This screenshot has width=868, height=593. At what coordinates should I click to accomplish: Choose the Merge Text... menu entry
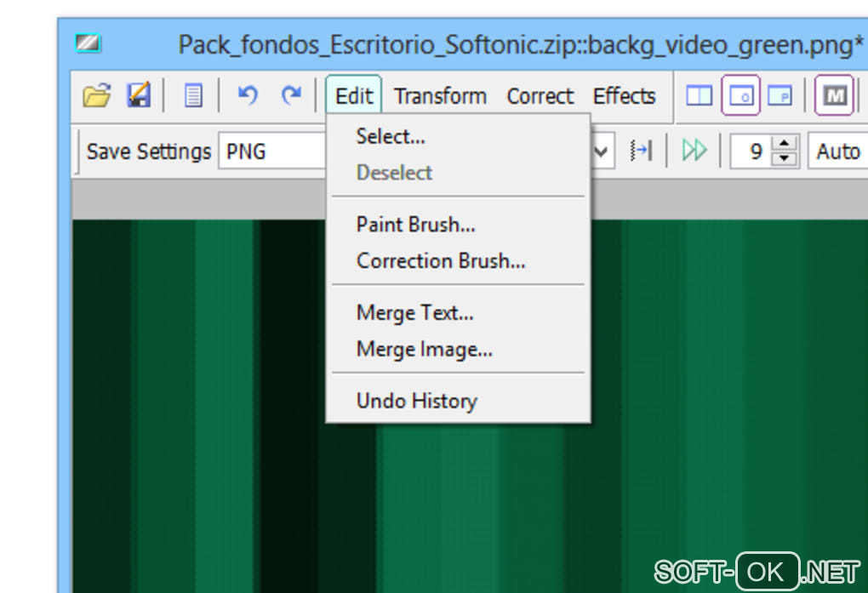(458, 313)
